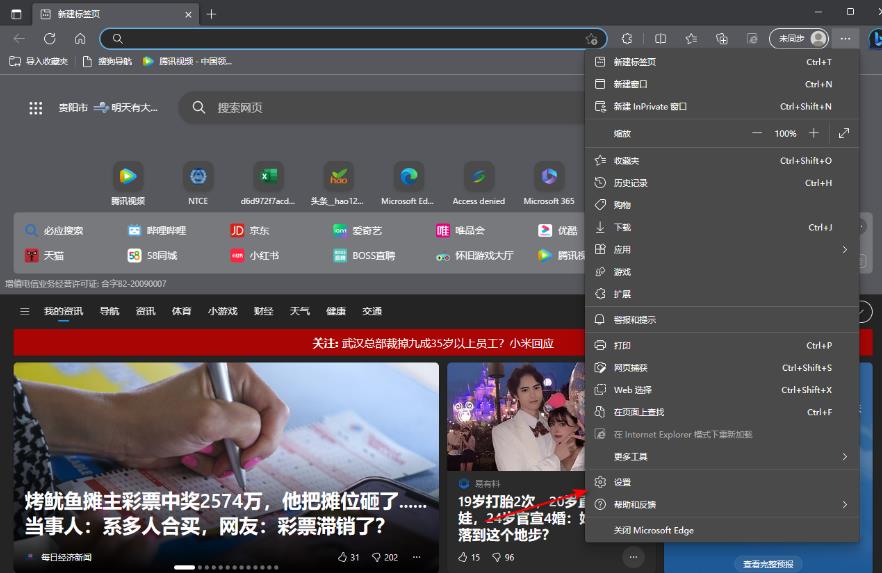Expand 帮助和反馈 submenu
The image size is (882, 573).
tap(722, 504)
